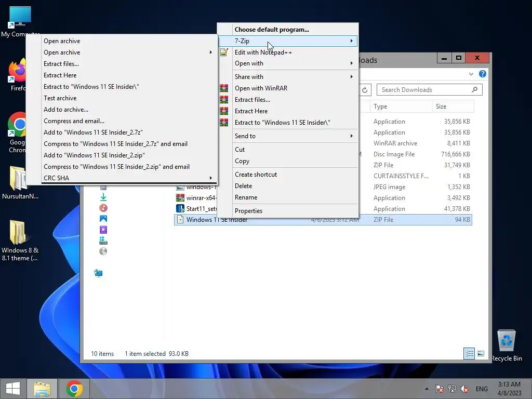Open the taskbar clock showing 3:13 AM

pyautogui.click(x=509, y=389)
